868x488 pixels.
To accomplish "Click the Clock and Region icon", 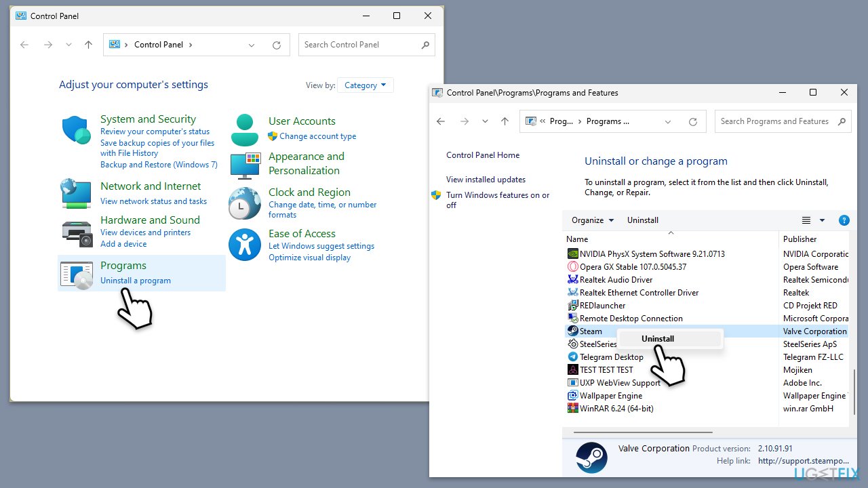I will coord(244,203).
